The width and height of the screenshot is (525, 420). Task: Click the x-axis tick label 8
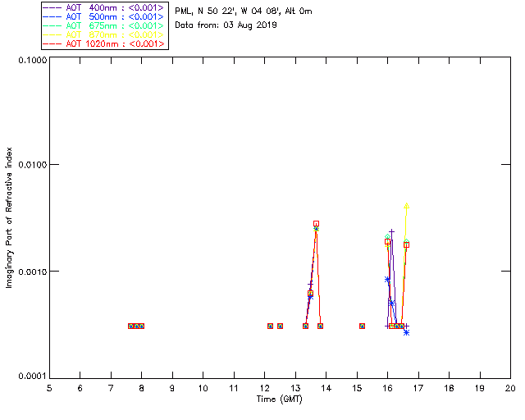(x=141, y=388)
